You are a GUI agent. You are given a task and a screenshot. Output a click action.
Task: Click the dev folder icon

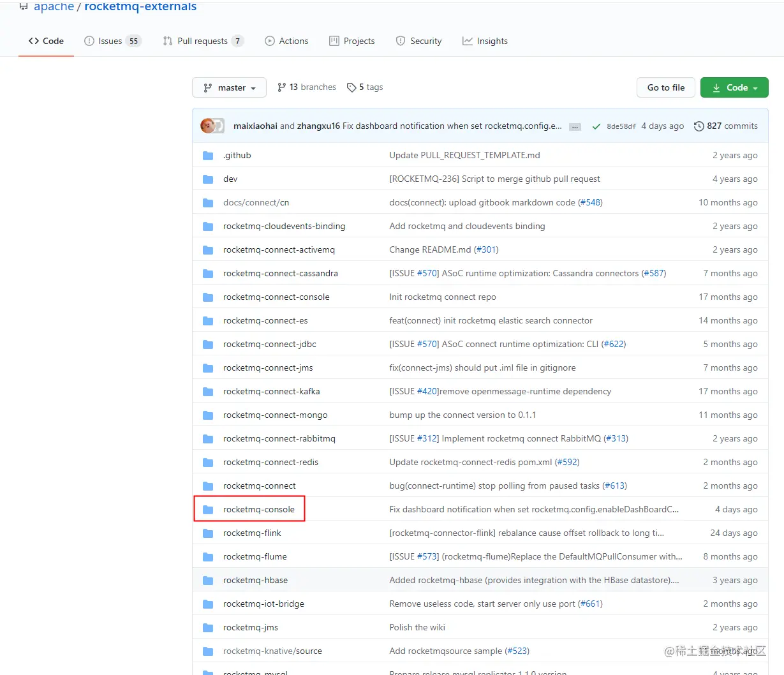point(208,179)
